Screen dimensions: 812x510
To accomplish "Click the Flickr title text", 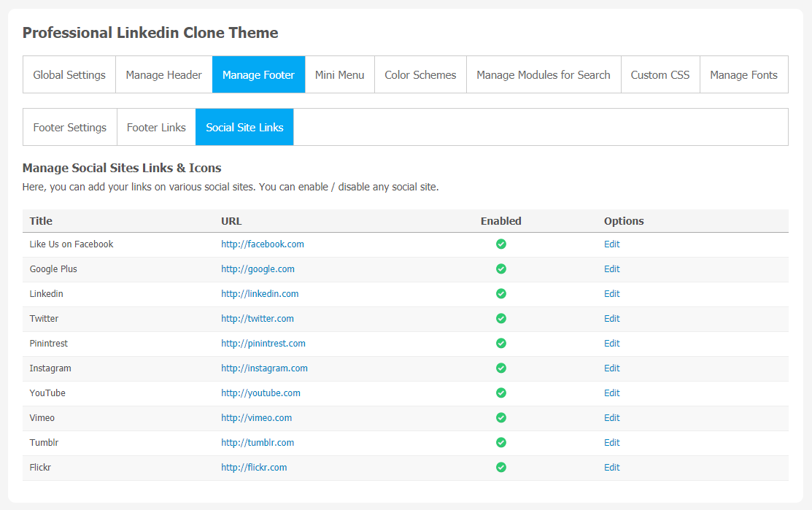I will tap(40, 468).
